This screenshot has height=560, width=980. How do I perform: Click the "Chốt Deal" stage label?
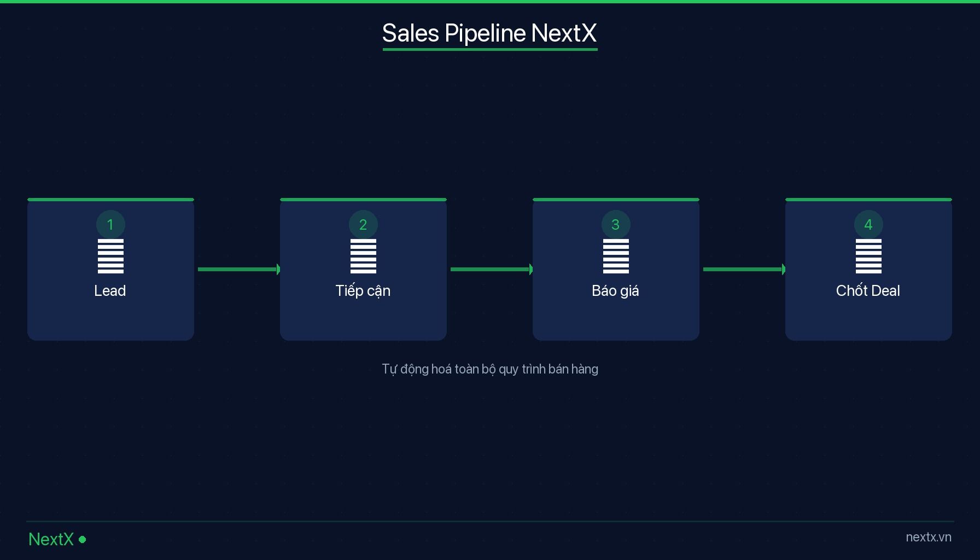point(868,290)
